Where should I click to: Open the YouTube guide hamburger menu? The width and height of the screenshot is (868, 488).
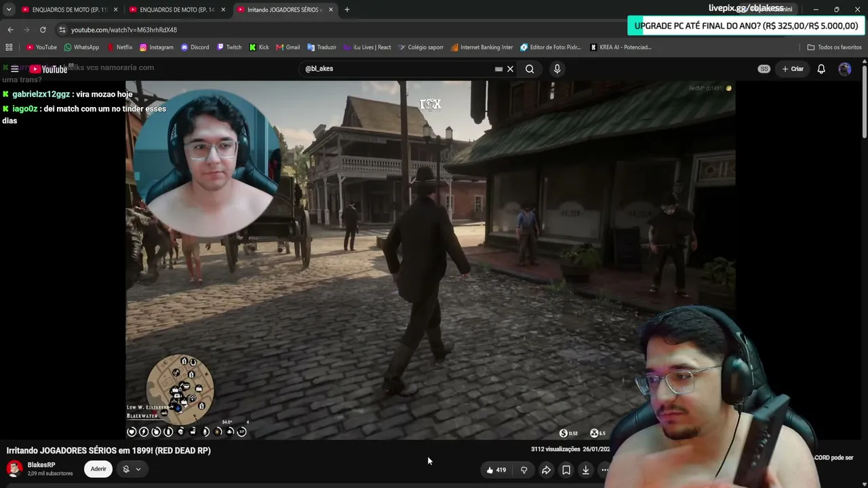tap(14, 68)
